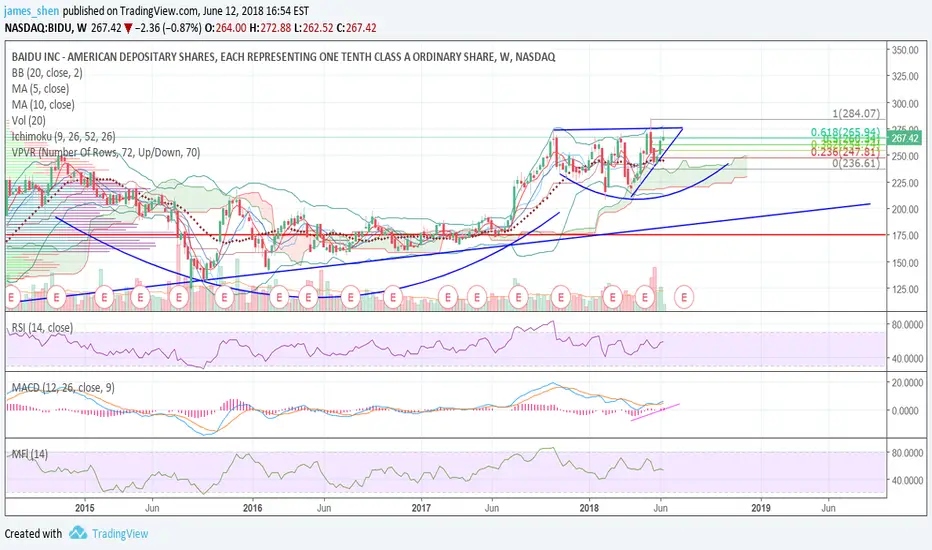932x550 pixels.
Task: Click the Fibonacci 1(284.07) level label
Action: click(855, 114)
